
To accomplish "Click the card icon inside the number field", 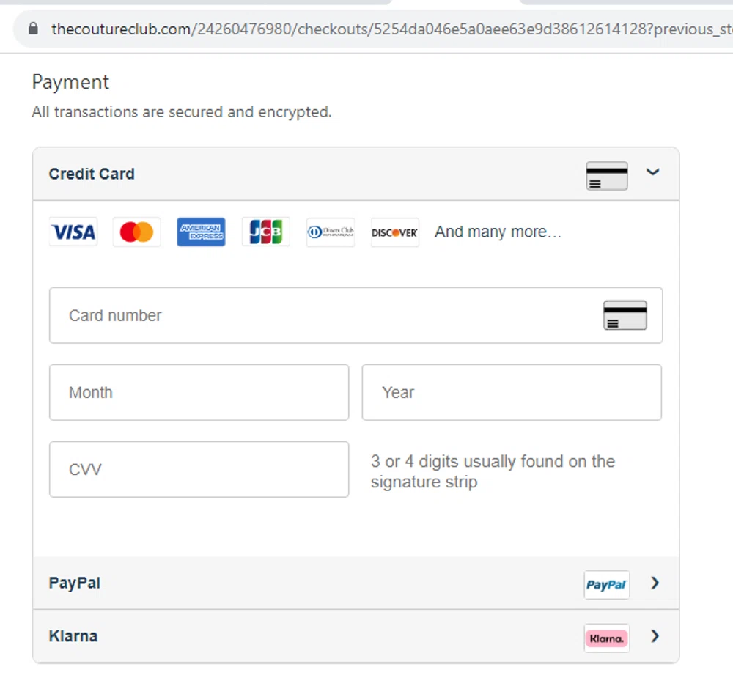I will tap(625, 315).
